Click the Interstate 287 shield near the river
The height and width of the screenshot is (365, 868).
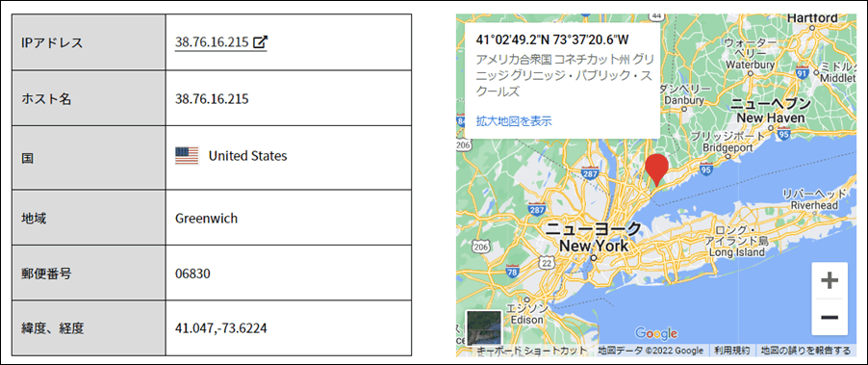pos(590,172)
